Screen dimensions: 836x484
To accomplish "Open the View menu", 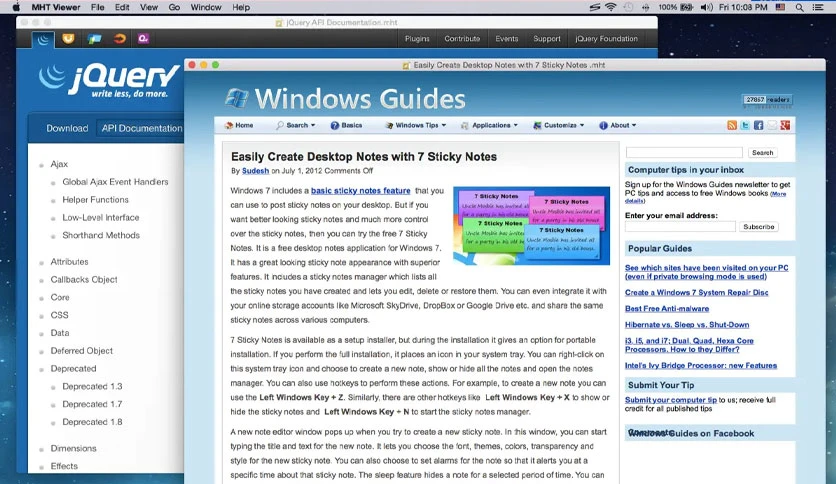I will [x=149, y=7].
